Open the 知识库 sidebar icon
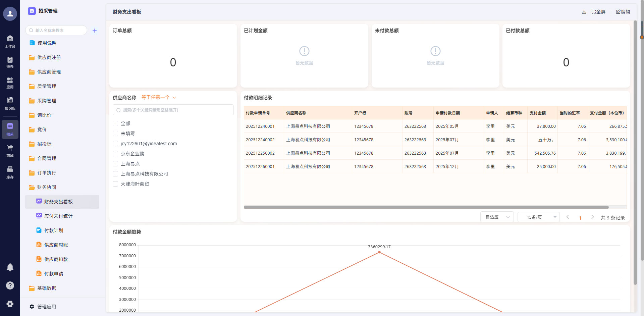This screenshot has width=644, height=316. (10, 103)
